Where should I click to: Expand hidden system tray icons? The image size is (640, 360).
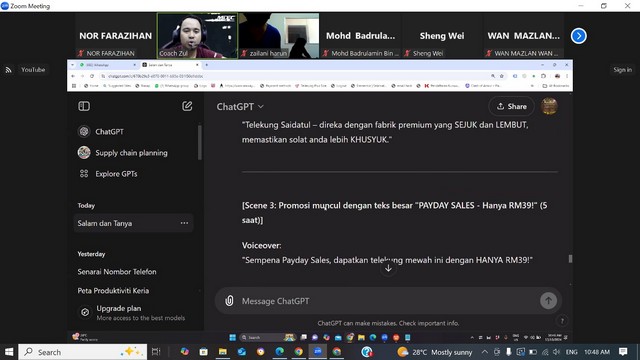point(484,352)
